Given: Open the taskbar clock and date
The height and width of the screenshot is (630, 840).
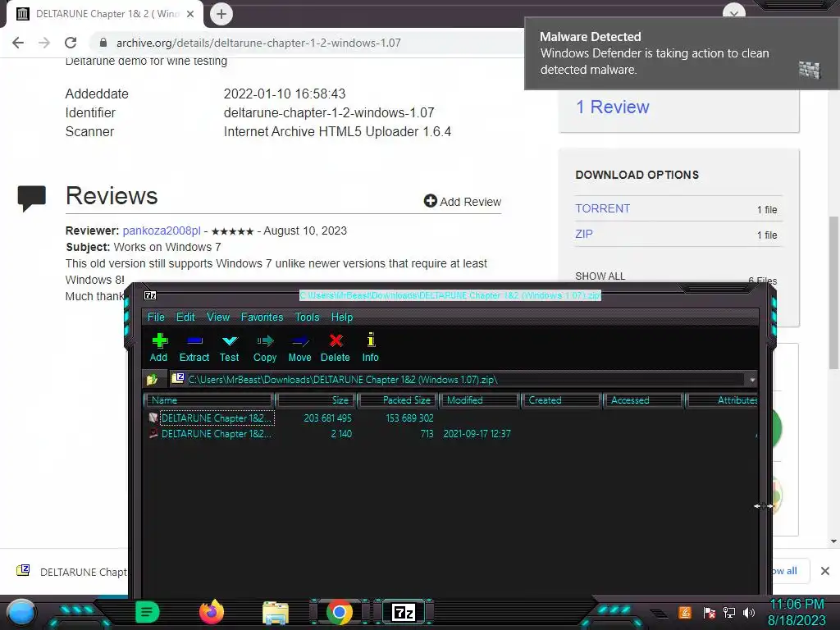Looking at the screenshot, I should (797, 612).
